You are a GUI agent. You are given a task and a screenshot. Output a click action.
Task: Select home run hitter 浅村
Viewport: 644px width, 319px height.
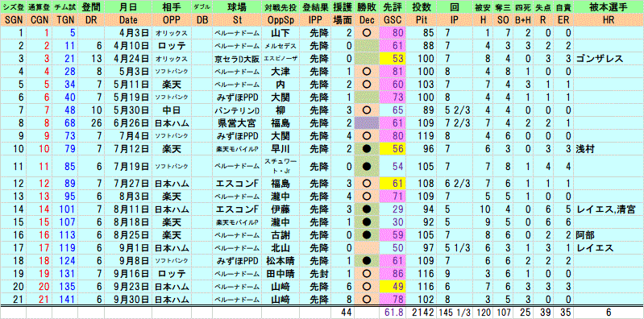click(x=586, y=148)
